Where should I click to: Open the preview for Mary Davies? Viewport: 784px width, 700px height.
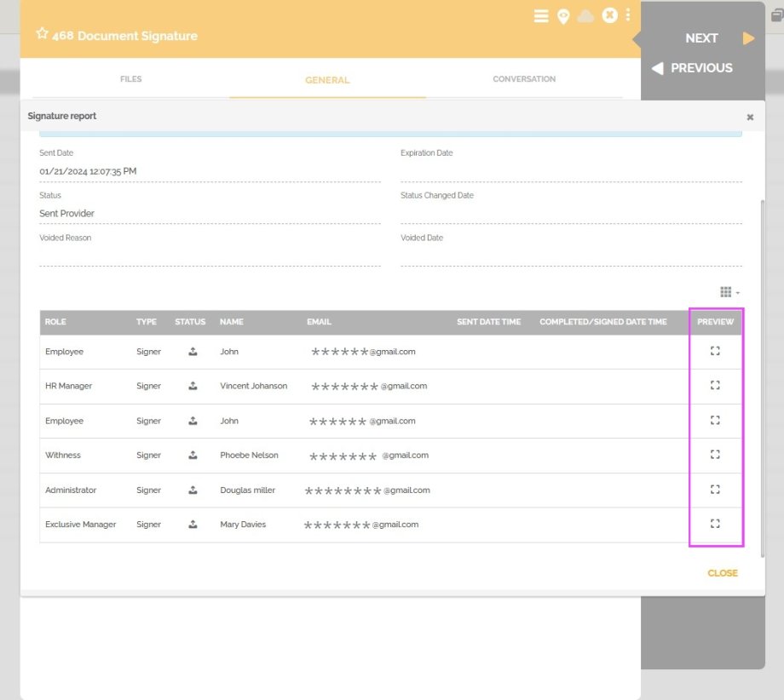[x=716, y=524]
